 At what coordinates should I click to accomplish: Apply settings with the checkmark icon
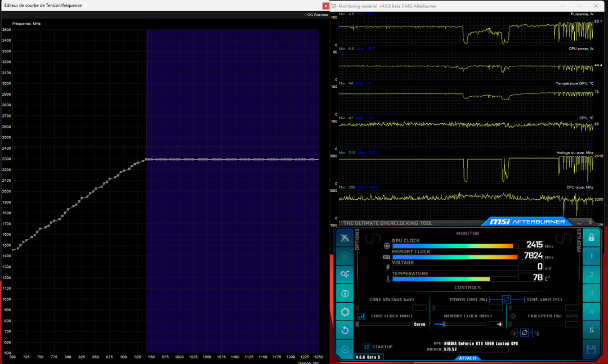[x=345, y=349]
